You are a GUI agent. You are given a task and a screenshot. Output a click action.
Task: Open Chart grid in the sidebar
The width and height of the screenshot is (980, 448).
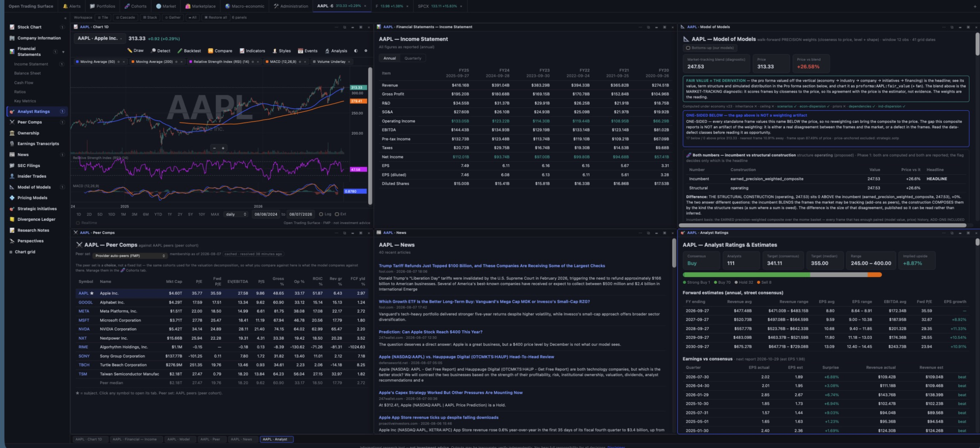25,252
